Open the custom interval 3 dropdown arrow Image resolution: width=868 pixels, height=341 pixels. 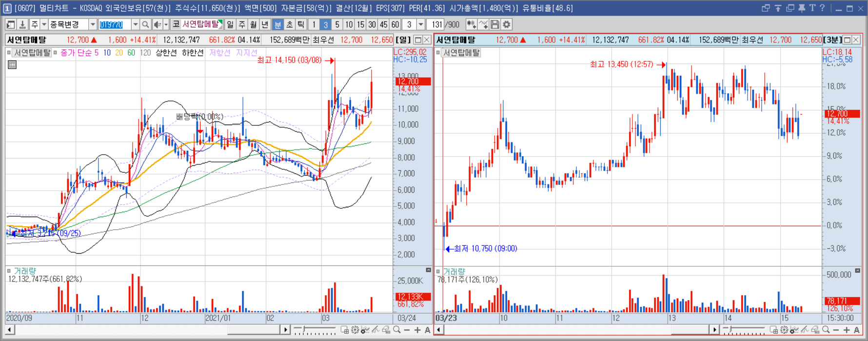(x=421, y=24)
